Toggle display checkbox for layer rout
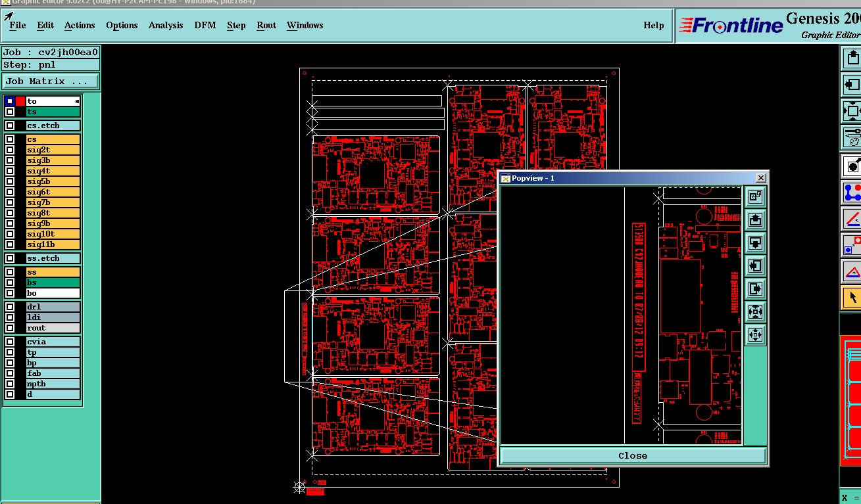The height and width of the screenshot is (504, 861). point(10,328)
